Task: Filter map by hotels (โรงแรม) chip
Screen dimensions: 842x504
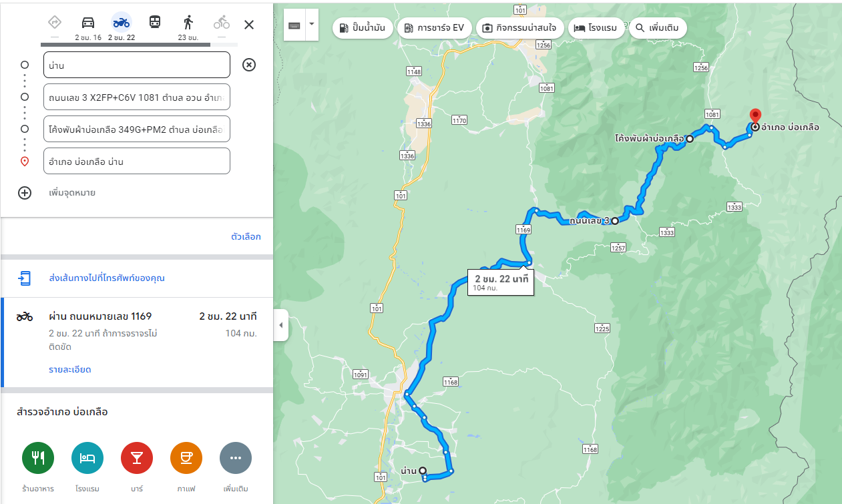Action: tap(596, 28)
